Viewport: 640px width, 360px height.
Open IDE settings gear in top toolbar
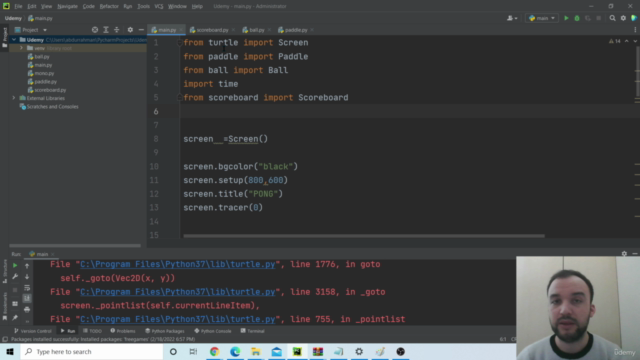click(x=623, y=18)
